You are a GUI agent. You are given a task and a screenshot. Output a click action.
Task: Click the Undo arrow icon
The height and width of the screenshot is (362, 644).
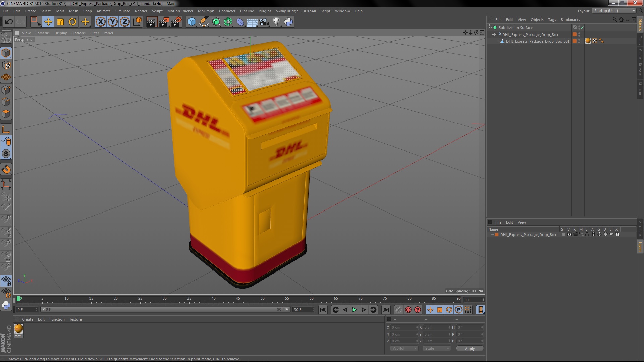coord(9,22)
